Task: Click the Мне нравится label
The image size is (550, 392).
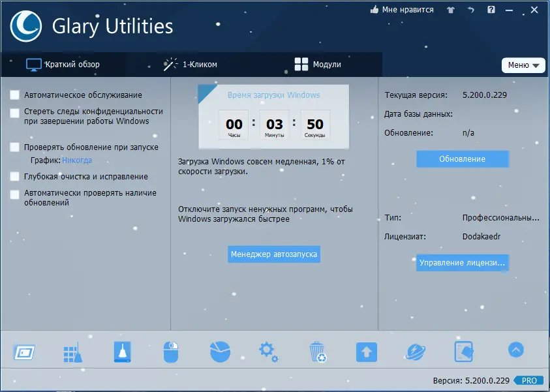Action: point(408,10)
